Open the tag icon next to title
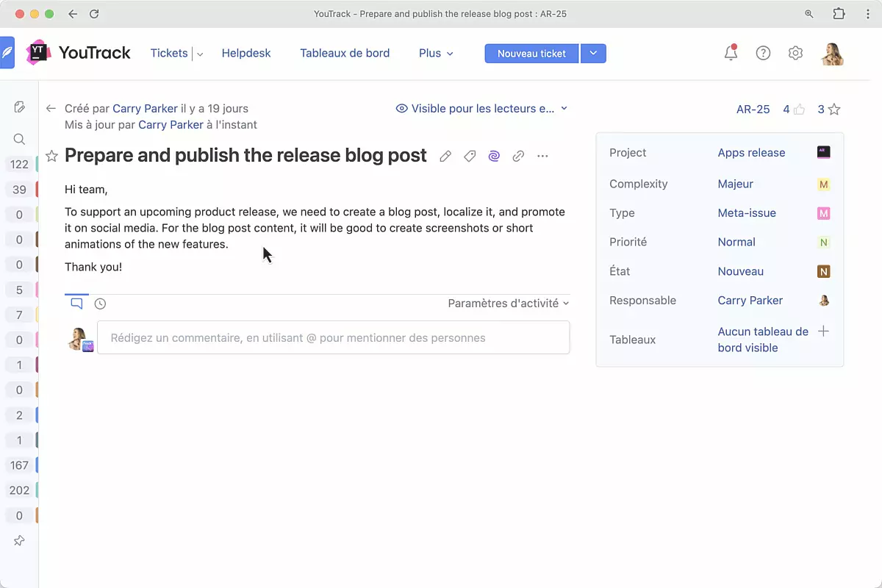The width and height of the screenshot is (882, 588). coord(470,156)
